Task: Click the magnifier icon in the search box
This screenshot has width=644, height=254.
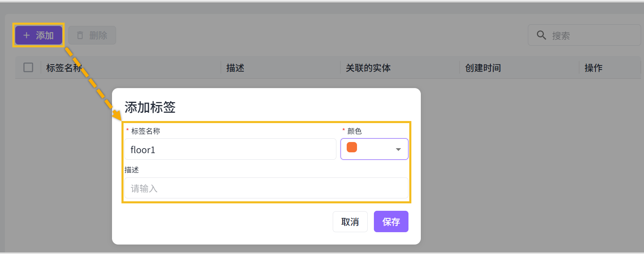Action: 541,35
